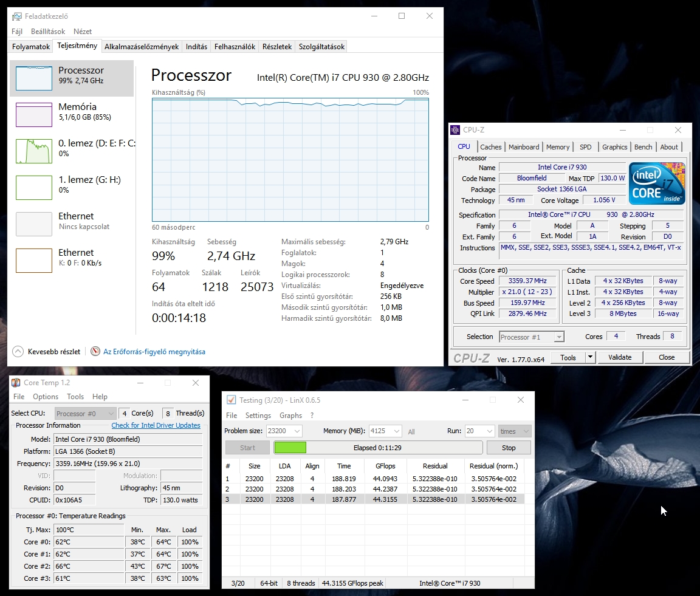
Task: Click the green Elapsed progress bar
Action: (378, 447)
